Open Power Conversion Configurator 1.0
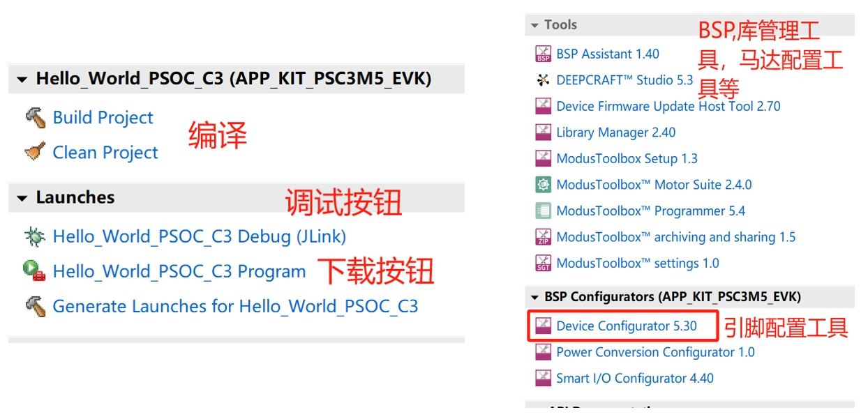 [x=655, y=352]
